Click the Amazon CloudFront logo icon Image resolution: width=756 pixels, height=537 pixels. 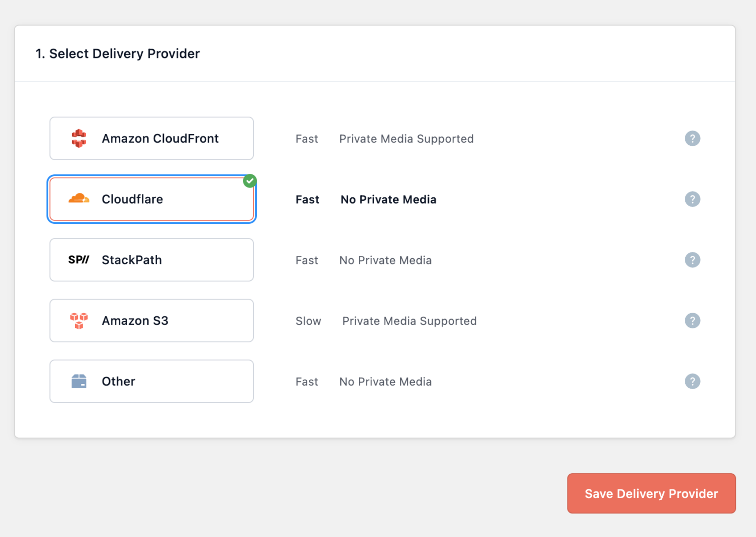click(79, 138)
